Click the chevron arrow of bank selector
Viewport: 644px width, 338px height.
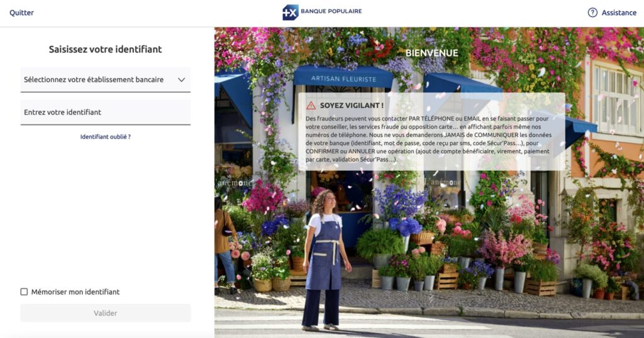point(181,80)
